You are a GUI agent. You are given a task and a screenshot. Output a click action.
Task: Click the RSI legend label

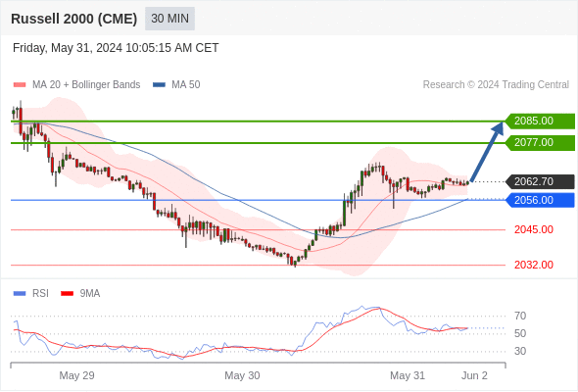point(40,294)
